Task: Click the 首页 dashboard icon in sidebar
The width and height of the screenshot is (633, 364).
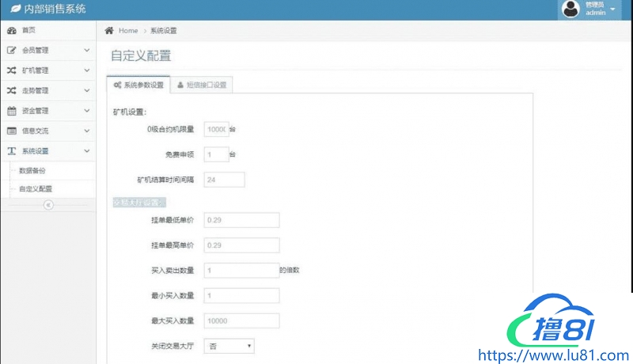Action: coord(12,30)
